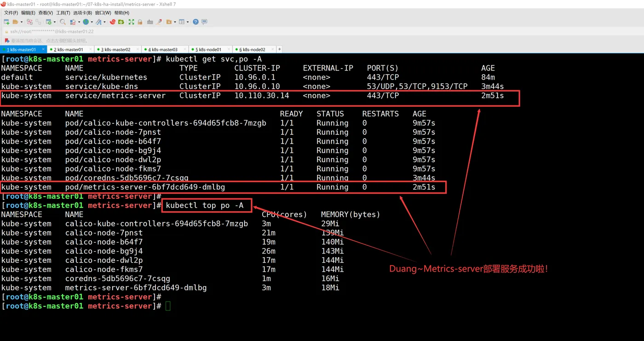The image size is (644, 341).
Task: Click the red bookmark arrow to add session
Action: (7, 40)
